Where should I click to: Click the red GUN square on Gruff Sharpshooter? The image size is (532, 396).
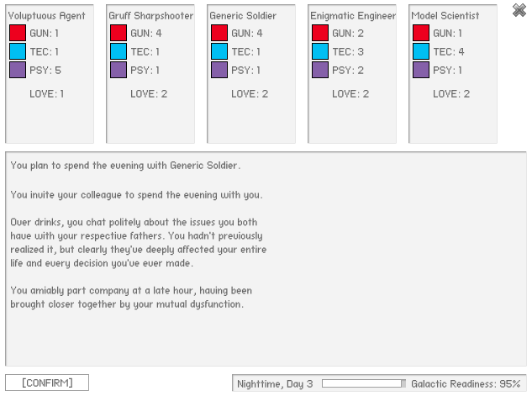118,33
